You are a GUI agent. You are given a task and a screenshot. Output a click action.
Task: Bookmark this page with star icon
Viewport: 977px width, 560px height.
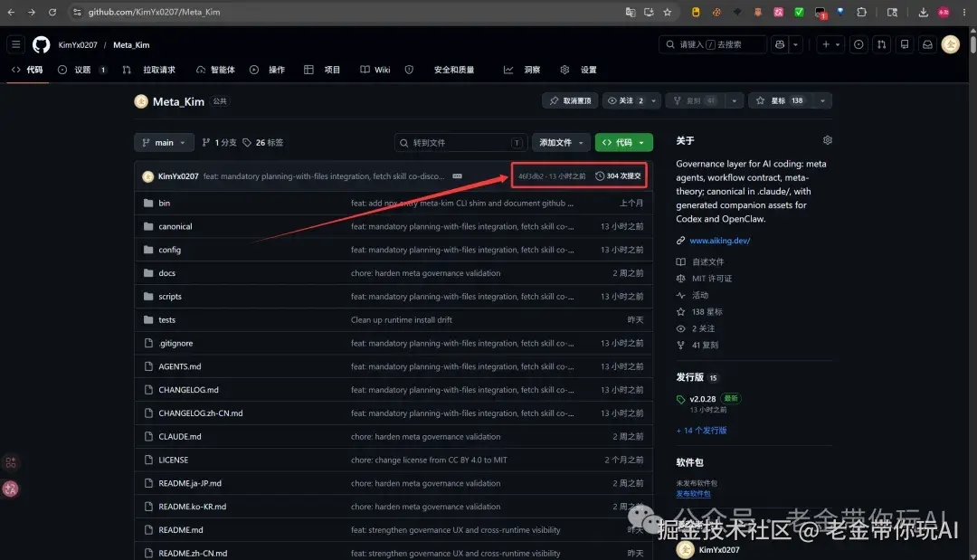tap(668, 12)
